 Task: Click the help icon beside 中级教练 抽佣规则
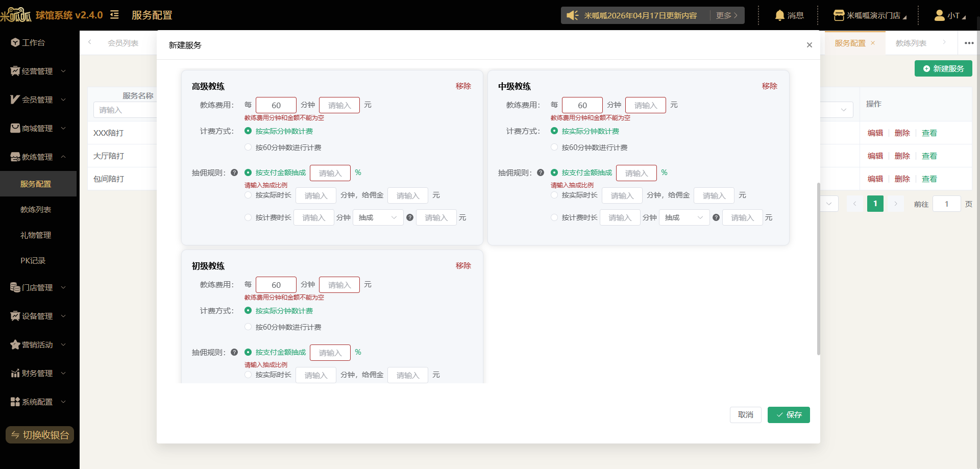click(x=541, y=172)
